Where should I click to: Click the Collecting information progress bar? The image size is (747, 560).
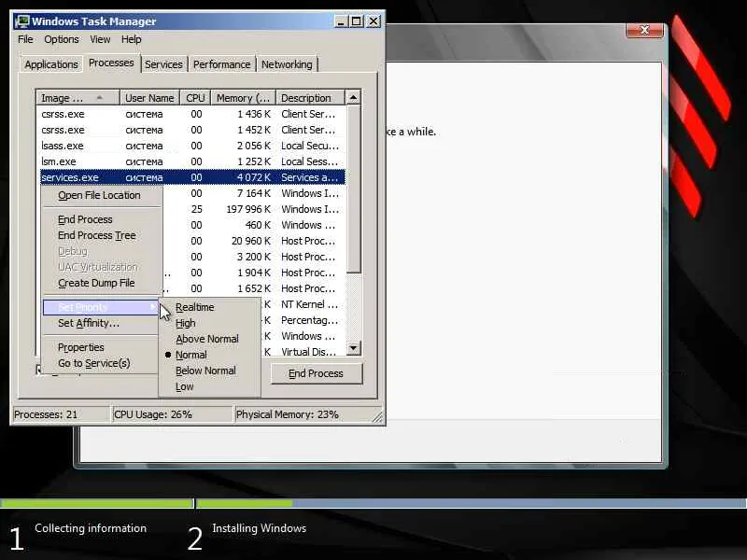(97, 503)
